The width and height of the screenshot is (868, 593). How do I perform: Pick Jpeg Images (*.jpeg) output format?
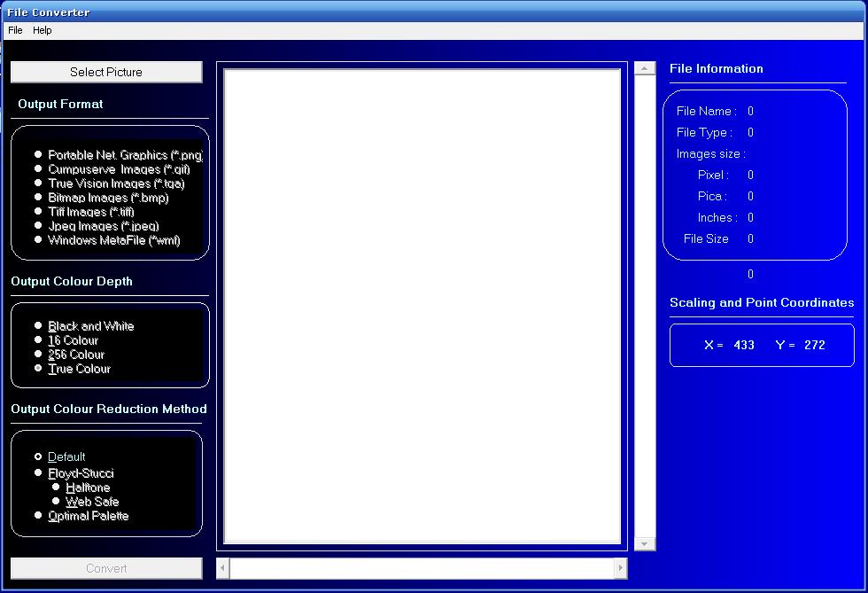click(x=38, y=226)
